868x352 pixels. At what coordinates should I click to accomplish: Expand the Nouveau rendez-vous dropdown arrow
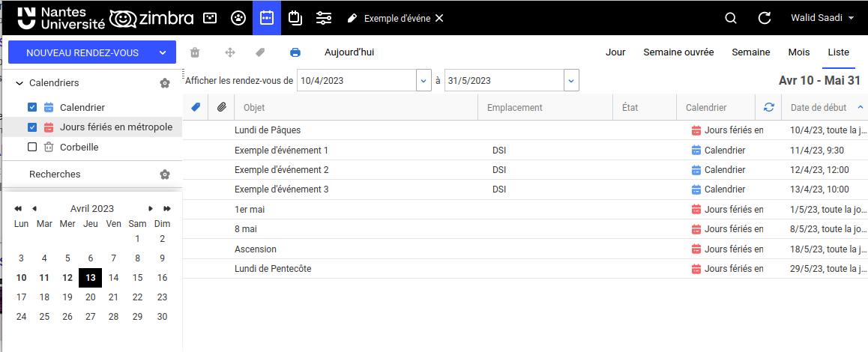(163, 53)
